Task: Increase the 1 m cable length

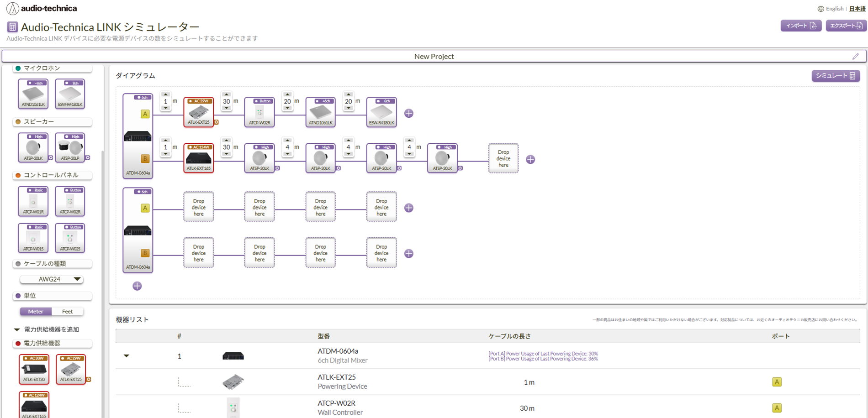Action: [165, 94]
